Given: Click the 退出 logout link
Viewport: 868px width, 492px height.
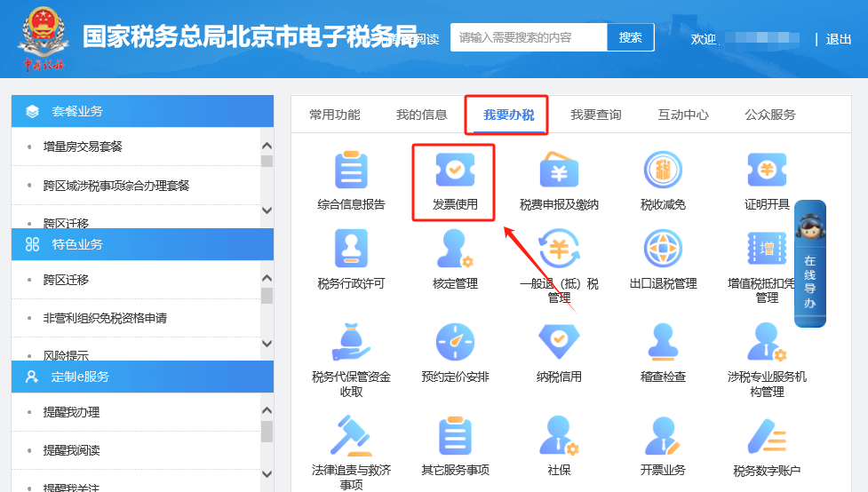Looking at the screenshot, I should 839,39.
